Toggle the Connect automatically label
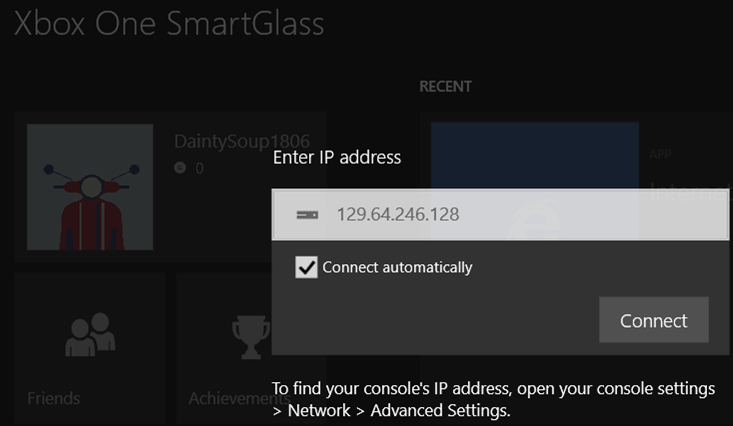The image size is (733, 426). tap(397, 267)
